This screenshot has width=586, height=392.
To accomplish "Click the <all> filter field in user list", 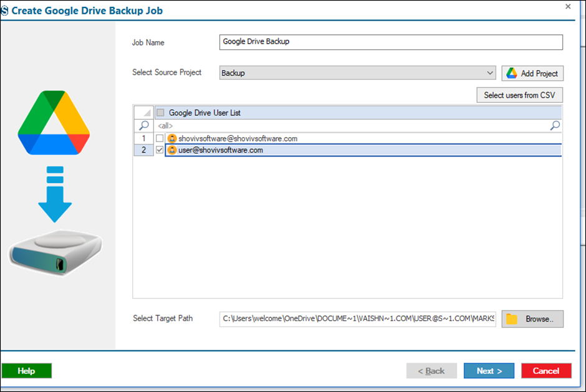I will click(352, 125).
